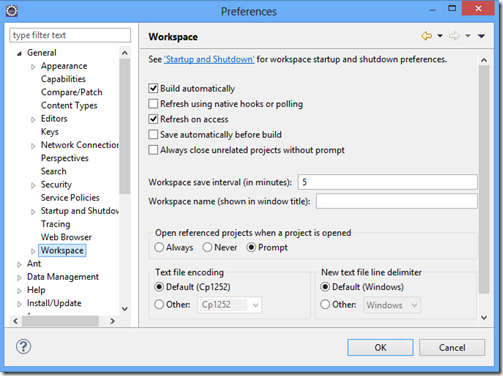The height and width of the screenshot is (376, 503).
Task: Open the Cp1252 encoding combo box
Action: point(229,305)
